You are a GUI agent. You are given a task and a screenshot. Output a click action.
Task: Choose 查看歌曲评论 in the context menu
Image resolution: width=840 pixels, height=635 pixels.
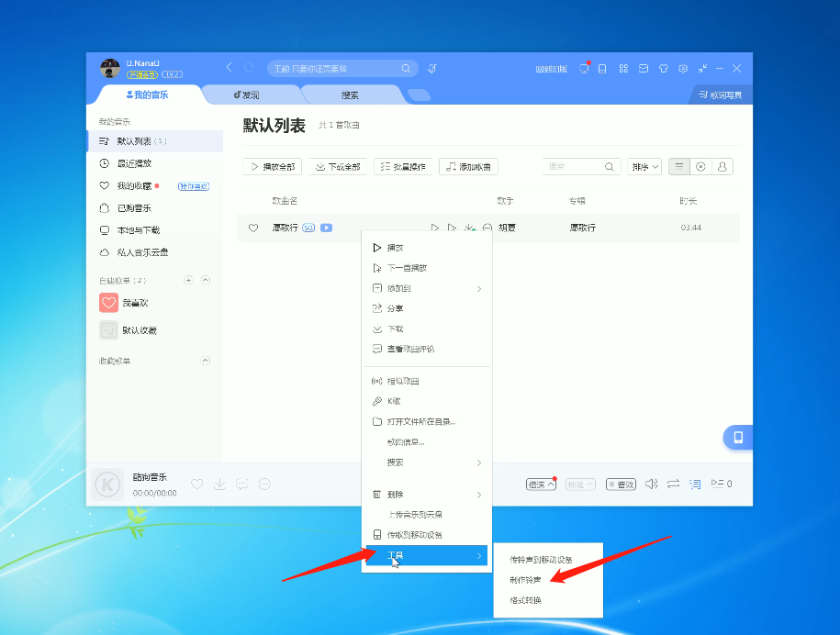[427, 349]
